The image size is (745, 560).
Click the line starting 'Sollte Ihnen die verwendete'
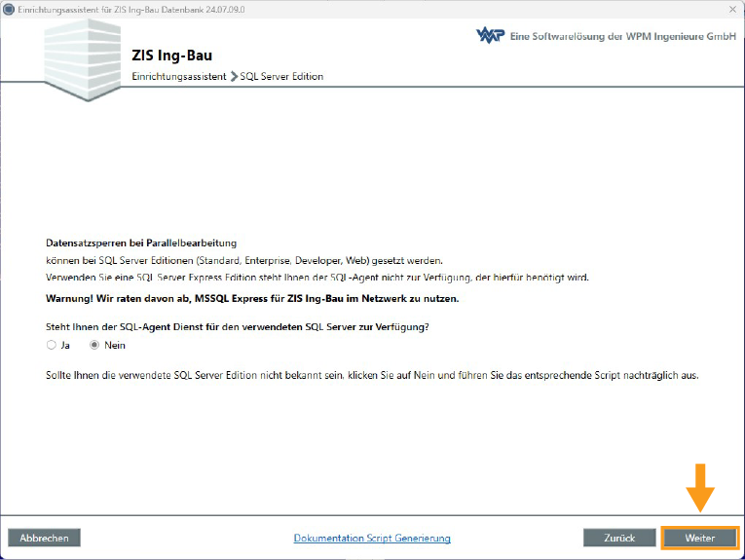[372, 375]
